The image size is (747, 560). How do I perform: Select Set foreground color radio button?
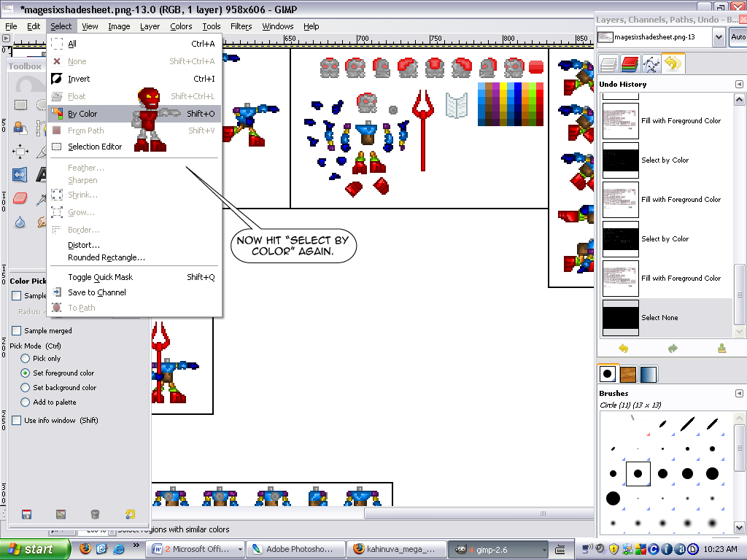pos(26,373)
